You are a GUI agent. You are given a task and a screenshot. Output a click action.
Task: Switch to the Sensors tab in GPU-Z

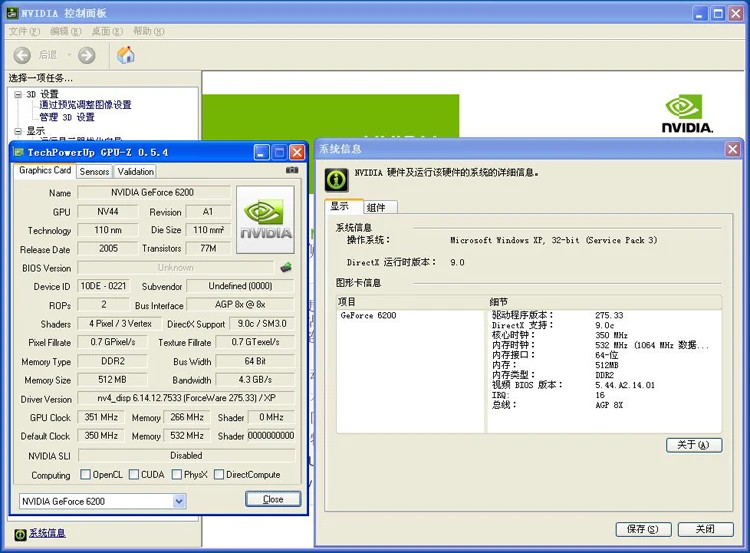[x=94, y=171]
